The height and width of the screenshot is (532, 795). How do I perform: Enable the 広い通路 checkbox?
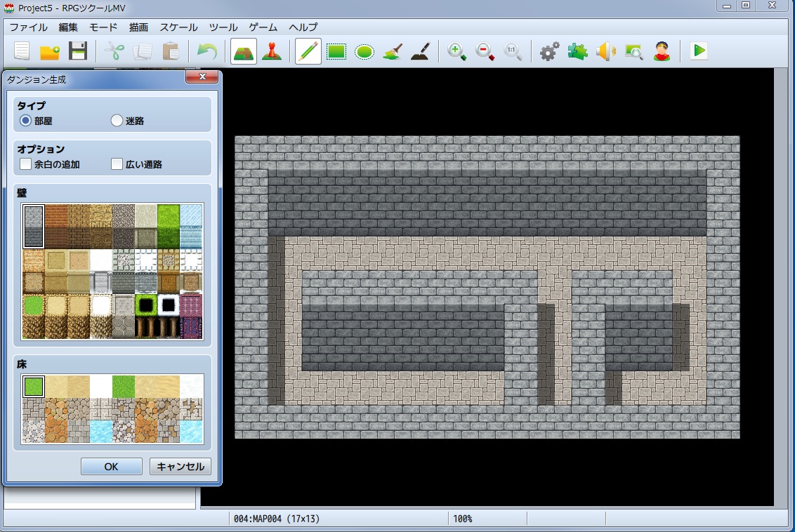tap(117, 164)
